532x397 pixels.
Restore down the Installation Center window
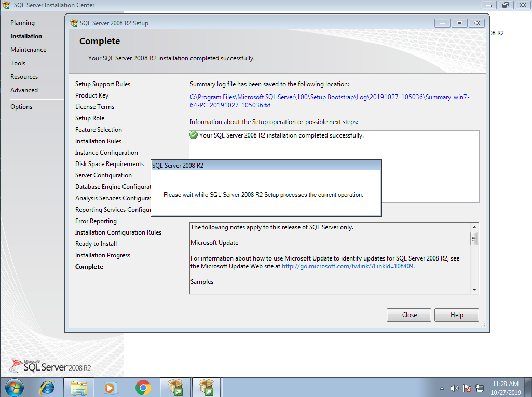coord(506,5)
